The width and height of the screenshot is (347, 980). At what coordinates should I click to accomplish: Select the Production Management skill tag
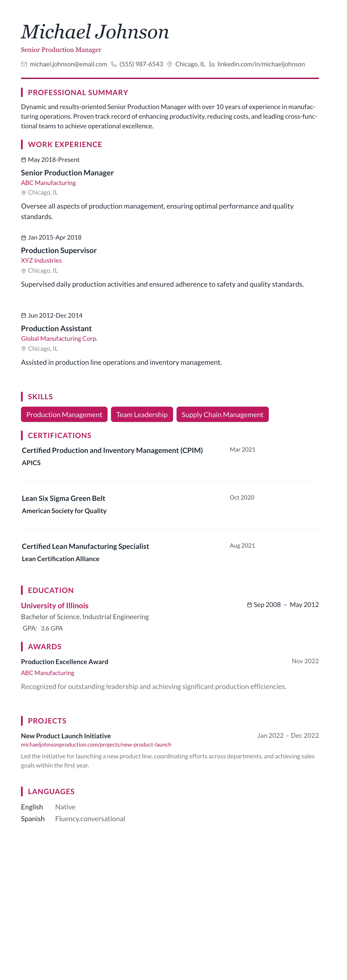coord(64,415)
